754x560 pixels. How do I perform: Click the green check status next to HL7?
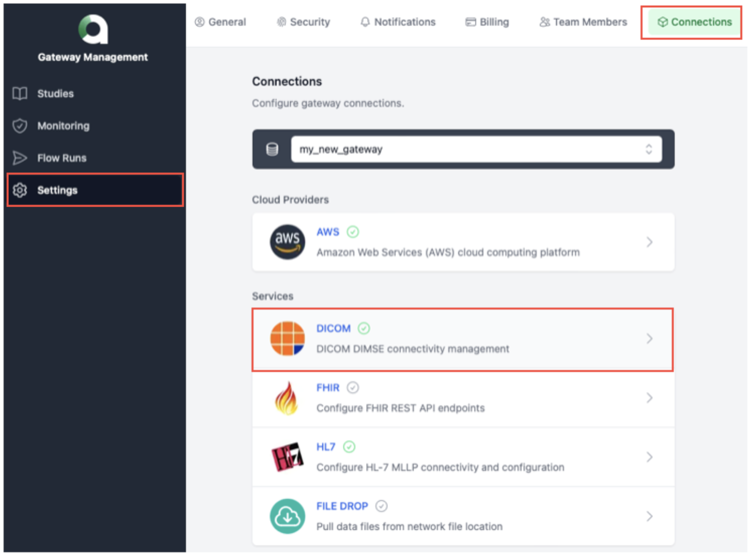click(349, 447)
